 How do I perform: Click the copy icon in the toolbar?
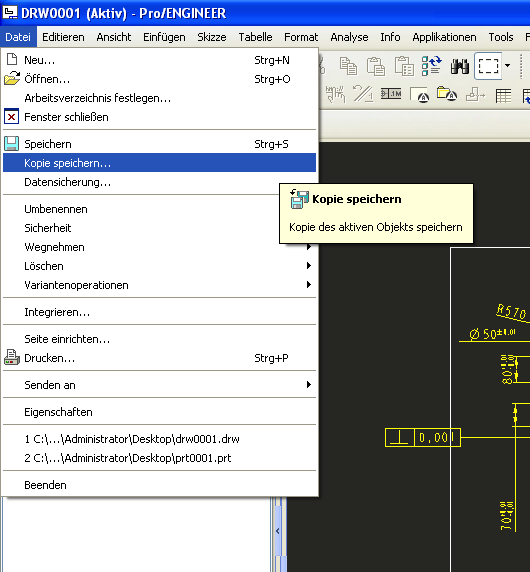[348, 66]
